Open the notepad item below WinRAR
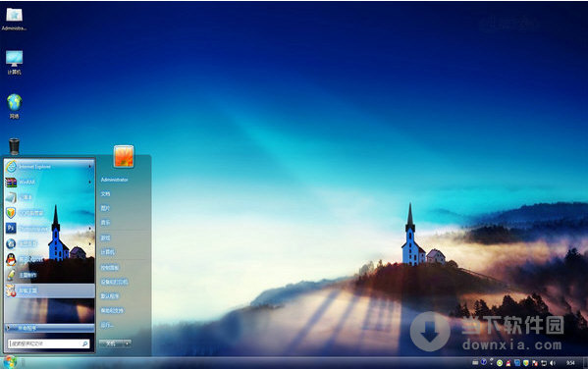588x369 pixels. (49, 197)
